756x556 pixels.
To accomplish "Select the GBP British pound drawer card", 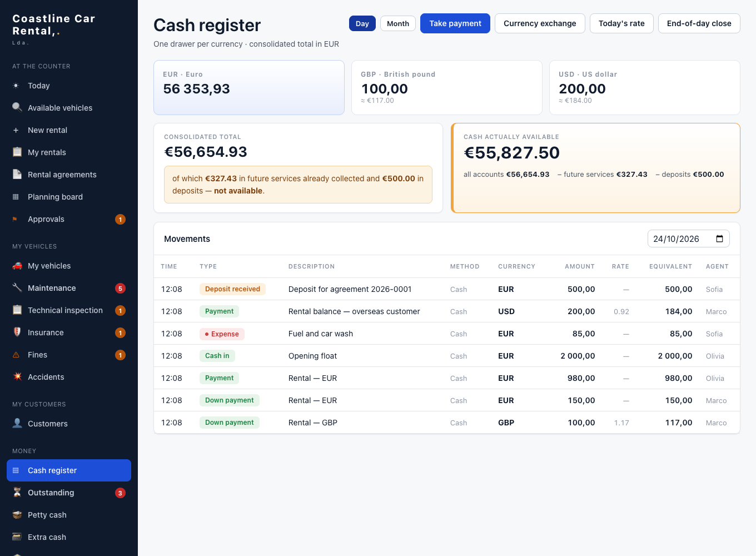I will [447, 88].
